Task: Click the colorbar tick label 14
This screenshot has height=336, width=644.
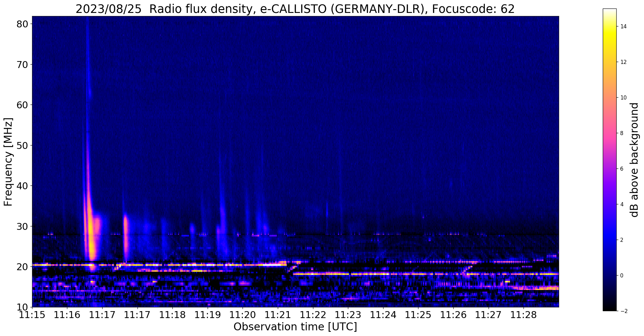Action: click(x=623, y=26)
